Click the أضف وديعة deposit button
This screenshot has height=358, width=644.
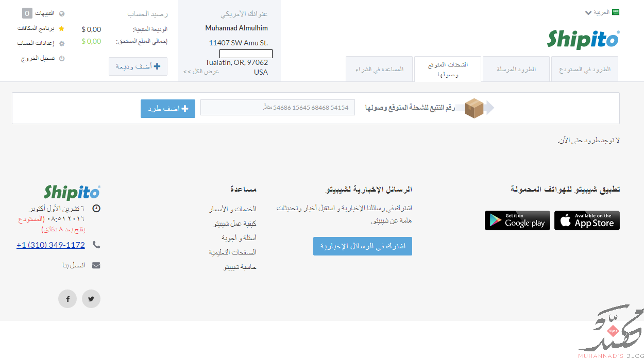pyautogui.click(x=138, y=66)
